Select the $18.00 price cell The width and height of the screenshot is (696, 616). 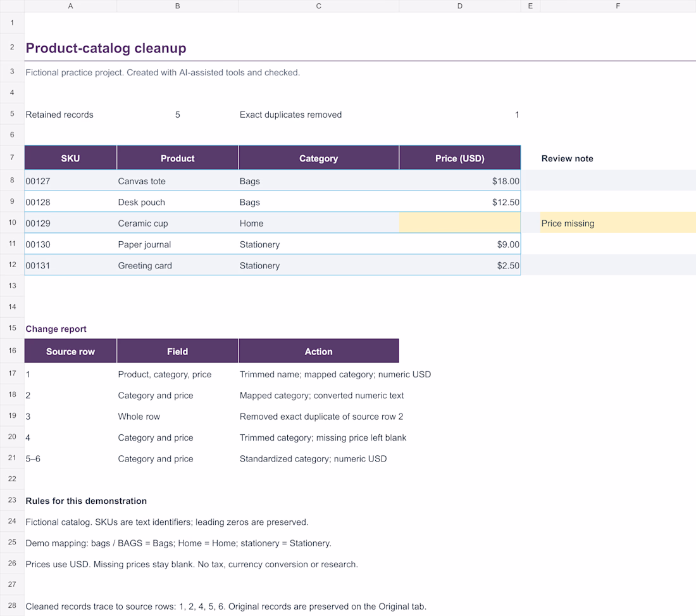pos(460,181)
